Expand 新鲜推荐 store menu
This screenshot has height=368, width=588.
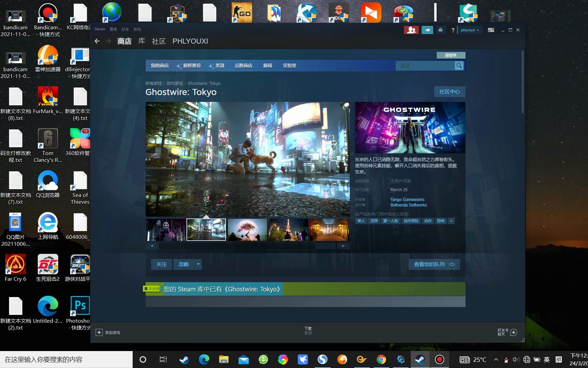click(189, 65)
